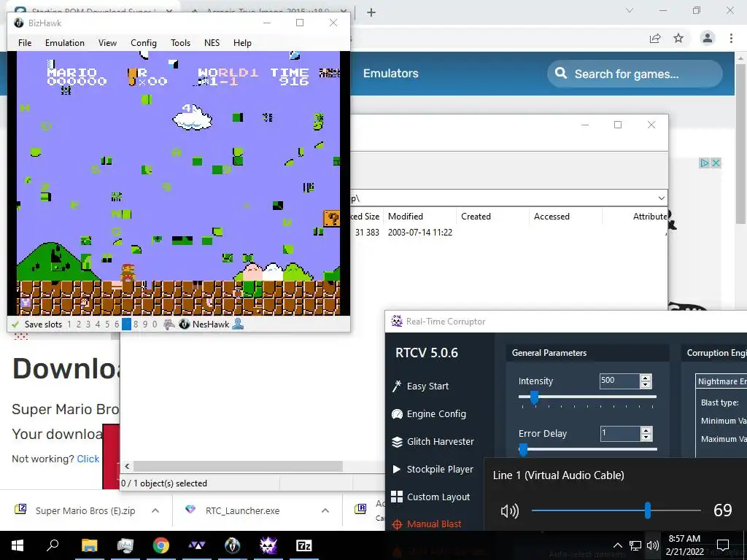The width and height of the screenshot is (747, 560).
Task: Open BizHawk Emulation menu
Action: (x=65, y=43)
